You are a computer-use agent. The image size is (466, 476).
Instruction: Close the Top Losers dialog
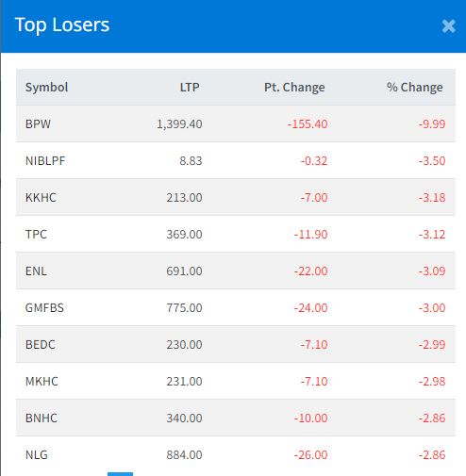448,26
